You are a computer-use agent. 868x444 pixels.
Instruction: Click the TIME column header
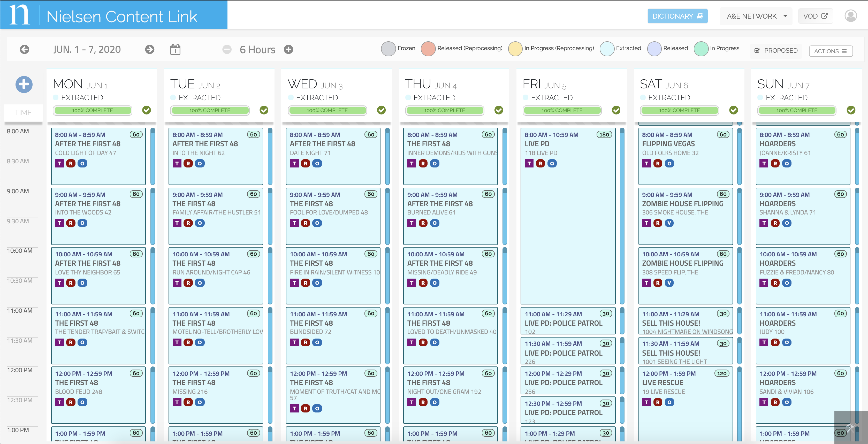[x=23, y=112]
